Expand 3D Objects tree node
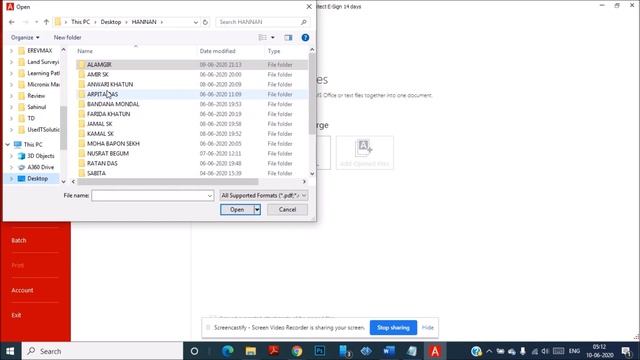The image size is (640, 360). pyautogui.click(x=11, y=156)
